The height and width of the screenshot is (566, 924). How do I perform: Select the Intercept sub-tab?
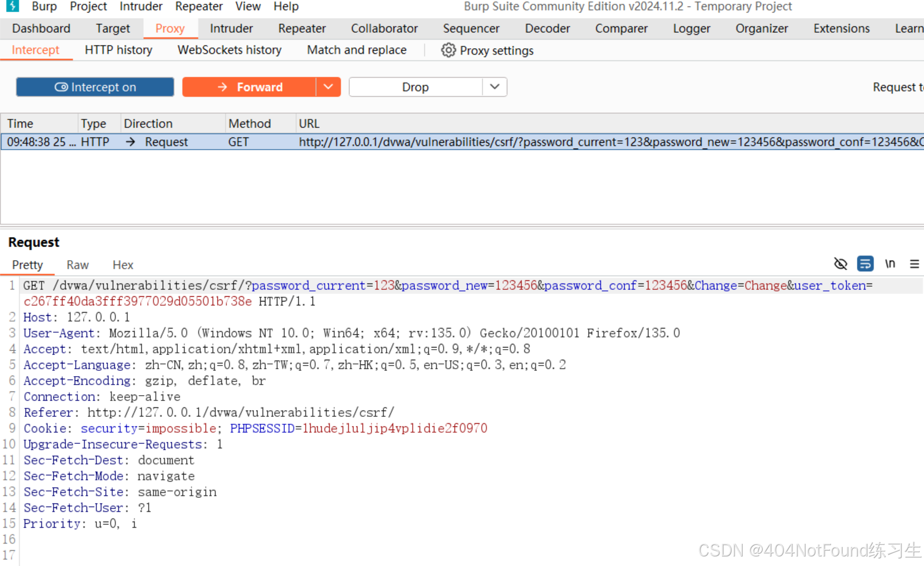coord(35,50)
